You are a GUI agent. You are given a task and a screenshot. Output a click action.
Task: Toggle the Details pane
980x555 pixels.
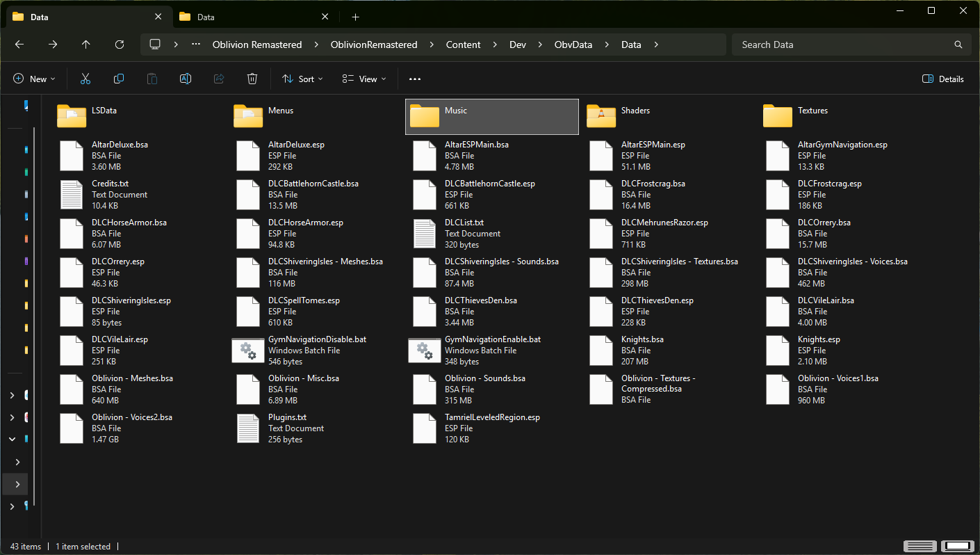(942, 78)
